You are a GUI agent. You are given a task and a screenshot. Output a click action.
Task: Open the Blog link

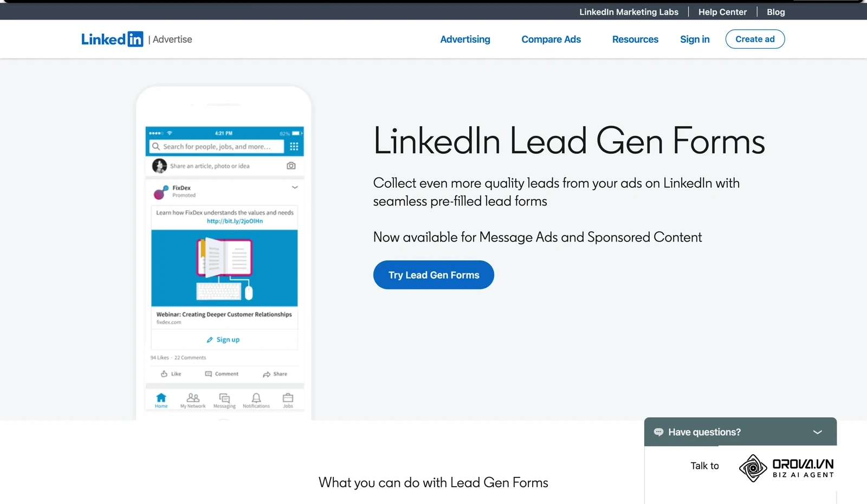[775, 12]
